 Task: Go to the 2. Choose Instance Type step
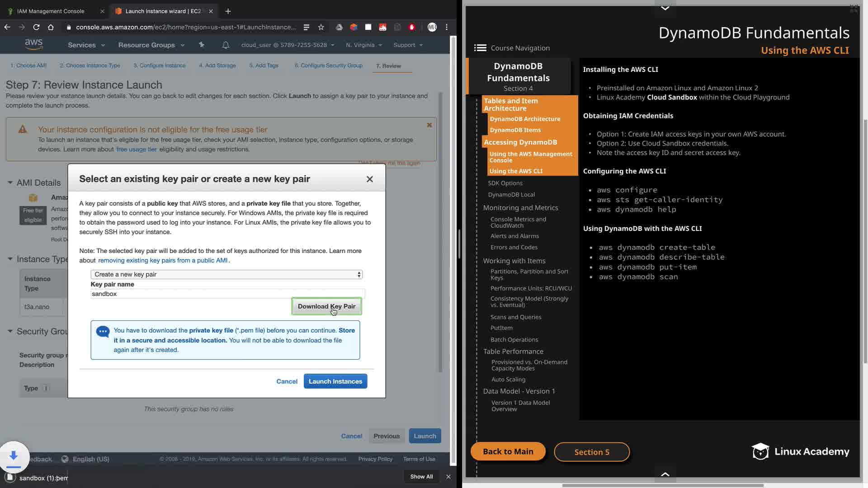[x=90, y=66]
